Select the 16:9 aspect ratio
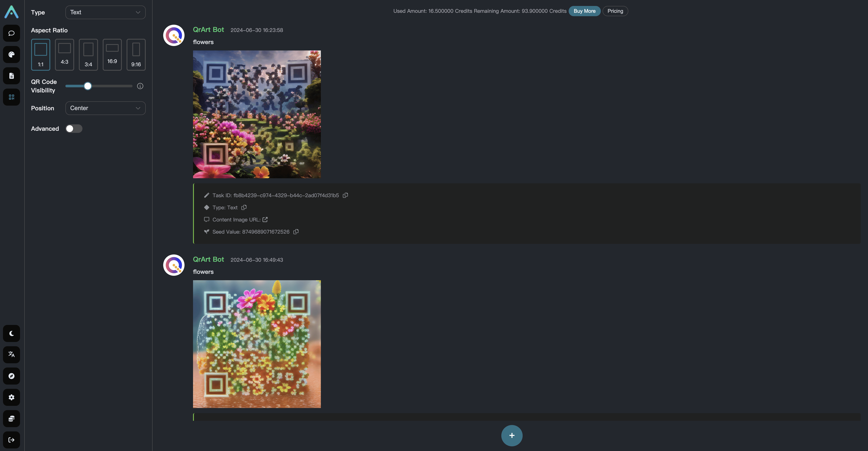Viewport: 868px width, 451px height. click(x=112, y=55)
